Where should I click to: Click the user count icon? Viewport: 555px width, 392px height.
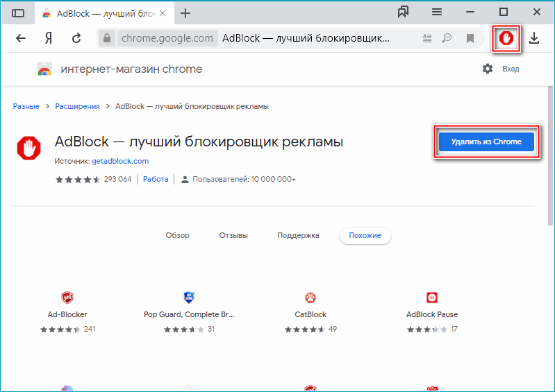coord(184,180)
